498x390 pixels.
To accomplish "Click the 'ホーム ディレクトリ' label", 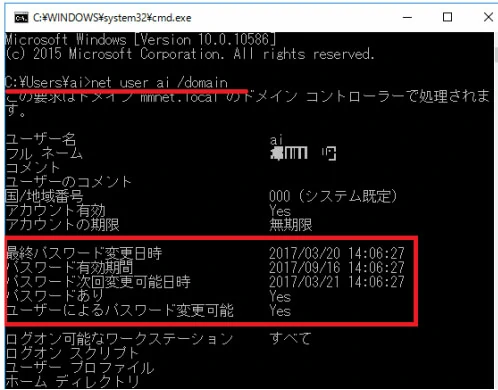I will 73,381.
